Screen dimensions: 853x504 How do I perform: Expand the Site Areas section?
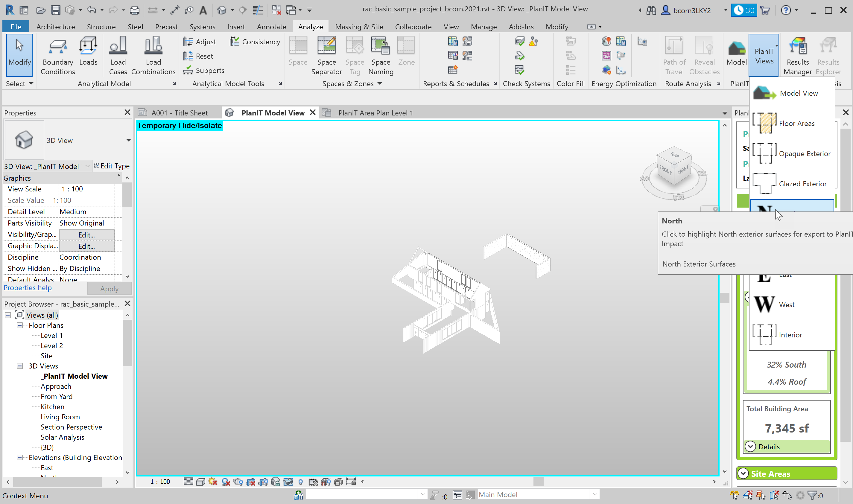click(x=743, y=473)
